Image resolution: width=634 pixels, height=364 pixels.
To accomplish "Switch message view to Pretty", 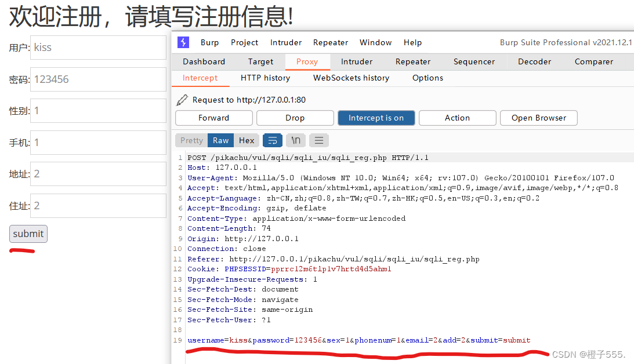I will [x=191, y=141].
